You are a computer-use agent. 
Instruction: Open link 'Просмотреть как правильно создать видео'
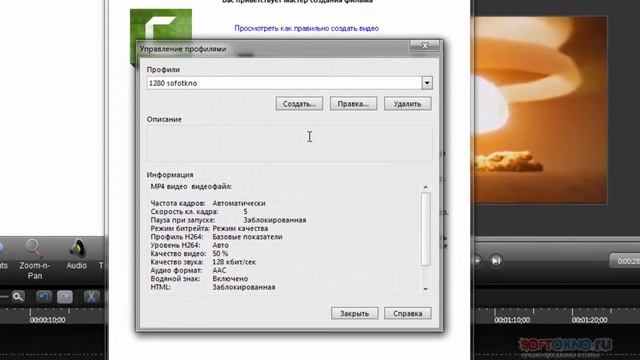307,28
